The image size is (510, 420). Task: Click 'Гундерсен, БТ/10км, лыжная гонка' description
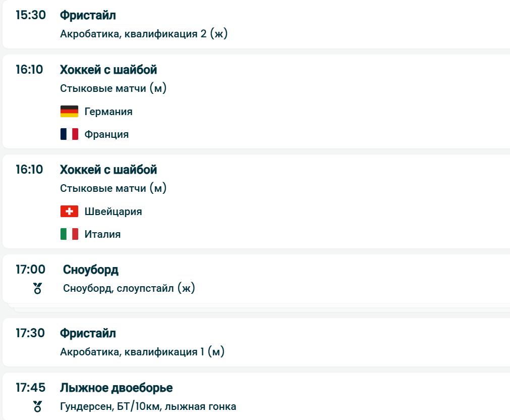click(148, 406)
